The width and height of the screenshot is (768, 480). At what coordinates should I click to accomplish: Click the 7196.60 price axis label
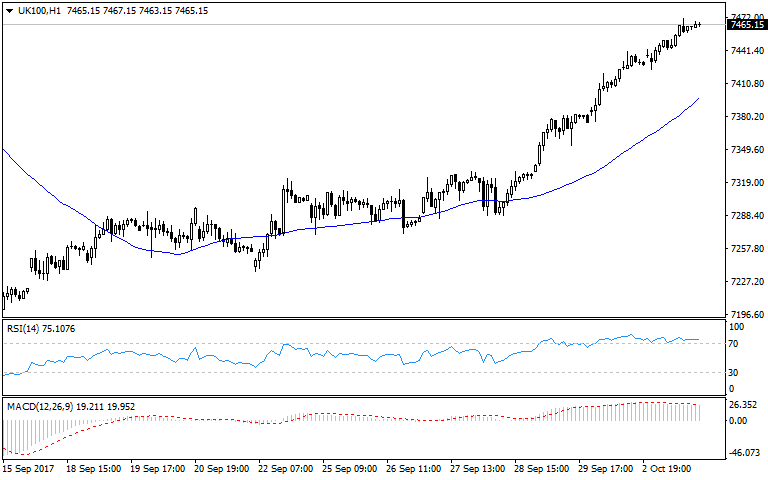[747, 314]
